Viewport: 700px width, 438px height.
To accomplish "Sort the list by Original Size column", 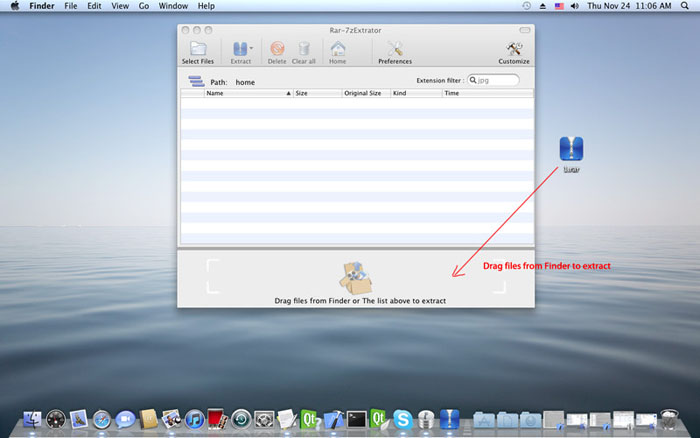I will pos(364,93).
